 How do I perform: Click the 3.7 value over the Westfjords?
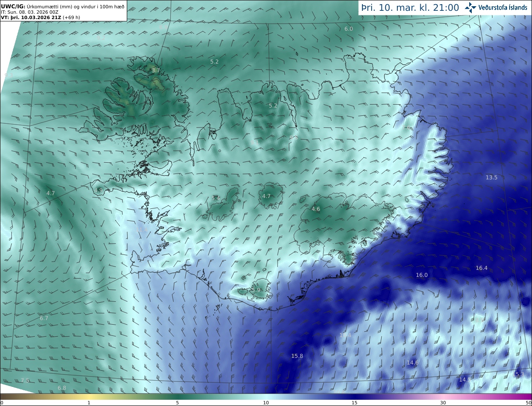156,71
